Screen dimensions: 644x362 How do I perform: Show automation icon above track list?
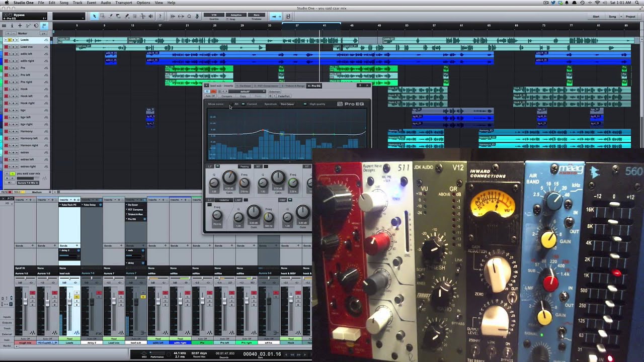28,26
